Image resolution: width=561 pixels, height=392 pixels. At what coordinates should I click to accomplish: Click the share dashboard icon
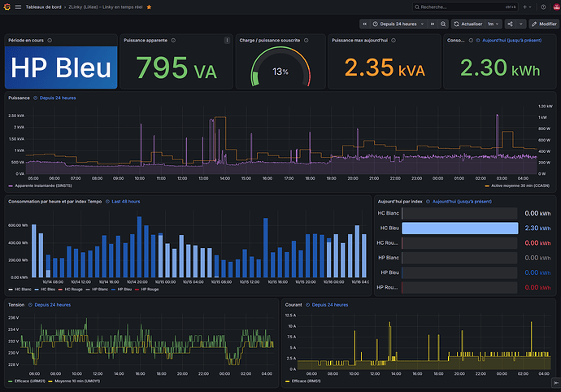point(511,24)
